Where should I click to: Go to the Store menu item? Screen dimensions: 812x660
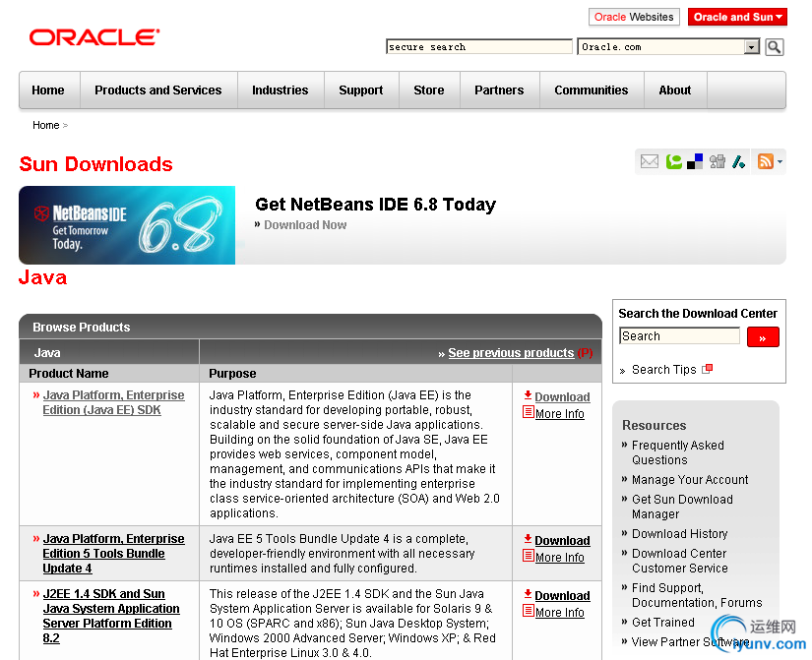click(x=429, y=90)
